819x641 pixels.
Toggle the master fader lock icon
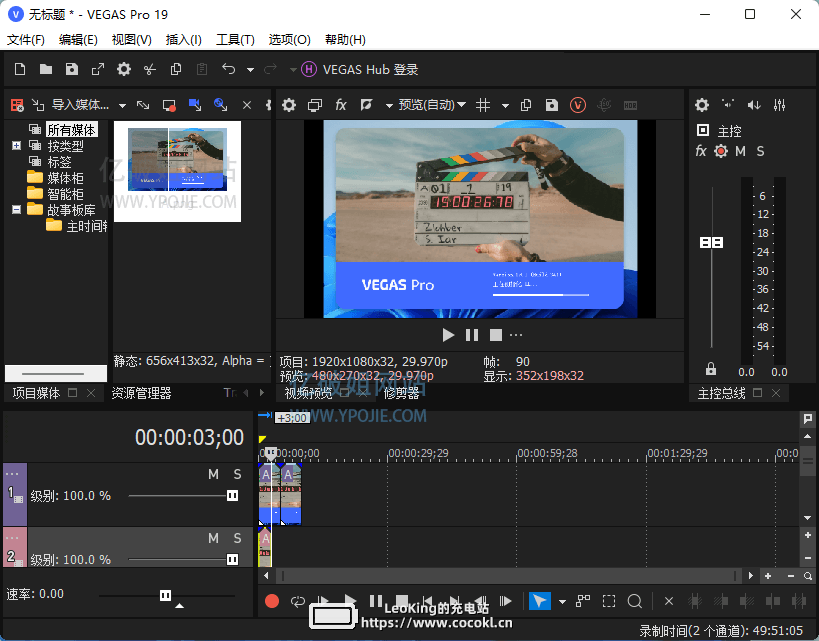(711, 369)
